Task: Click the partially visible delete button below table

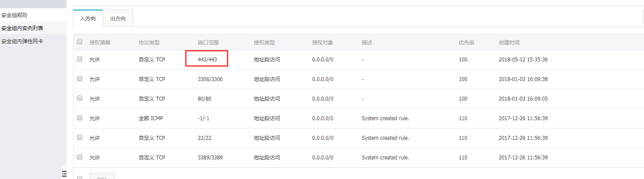Action: click(x=102, y=176)
